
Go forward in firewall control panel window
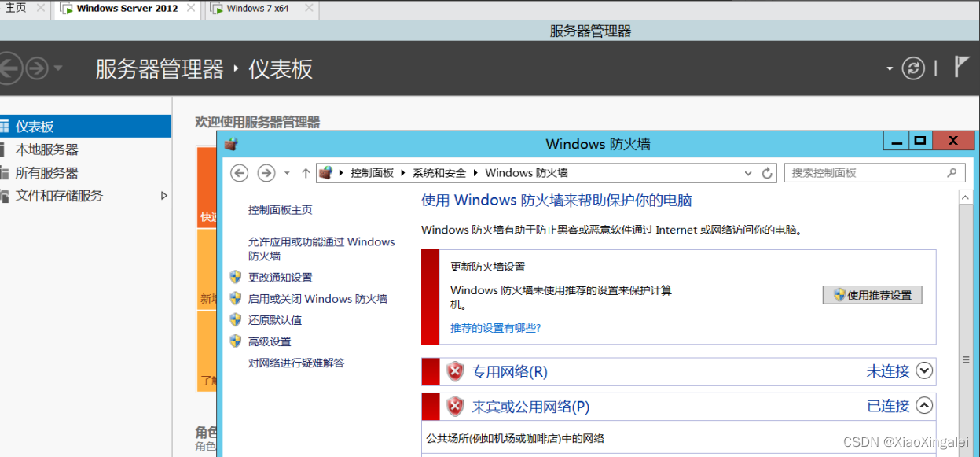(266, 173)
